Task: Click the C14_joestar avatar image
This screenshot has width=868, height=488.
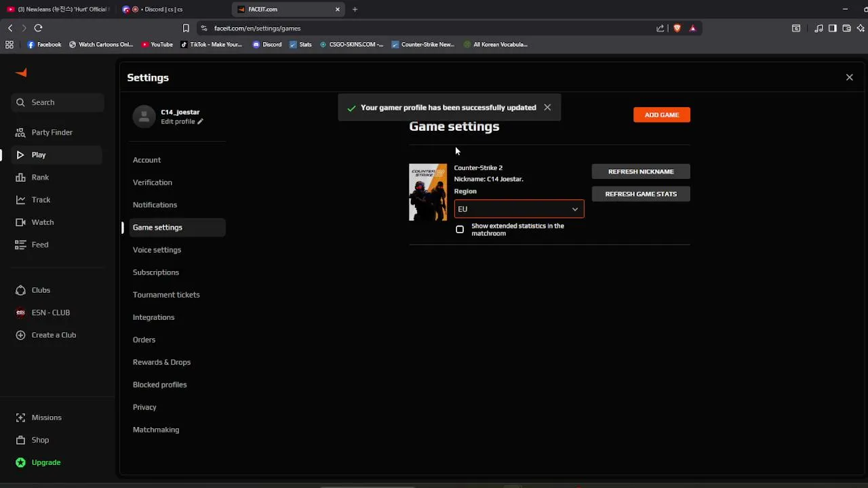Action: click(x=144, y=117)
